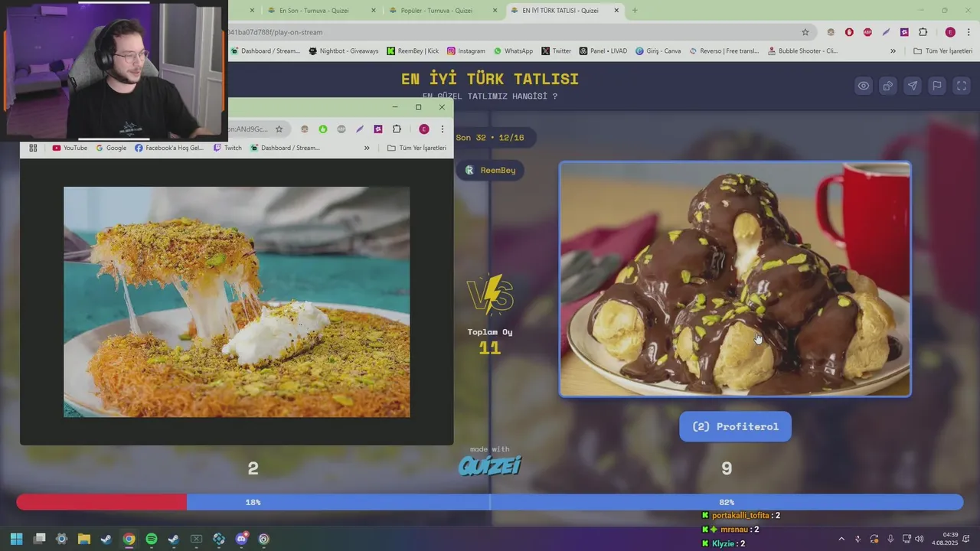This screenshot has width=980, height=551.
Task: Open the Nightbot - Giveaways bookmark
Action: pyautogui.click(x=343, y=51)
